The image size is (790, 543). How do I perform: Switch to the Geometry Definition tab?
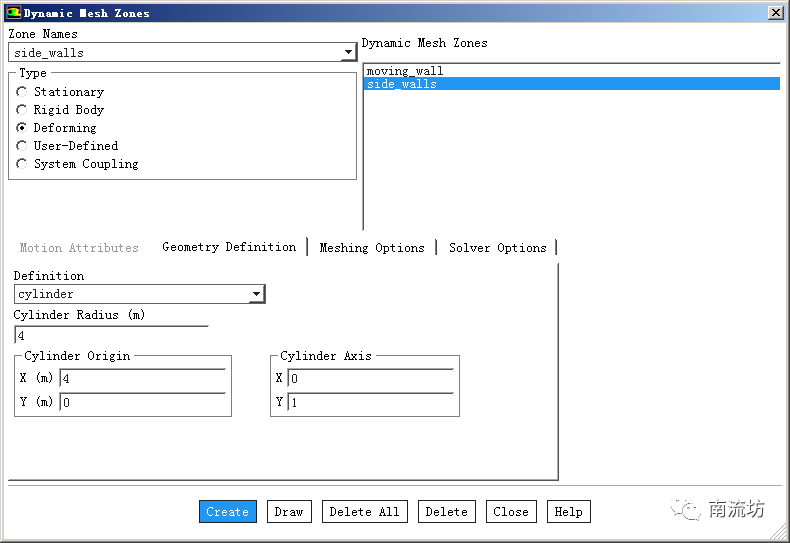229,247
